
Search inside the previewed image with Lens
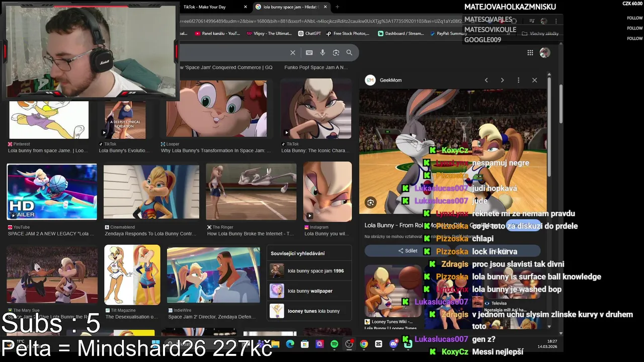click(371, 203)
